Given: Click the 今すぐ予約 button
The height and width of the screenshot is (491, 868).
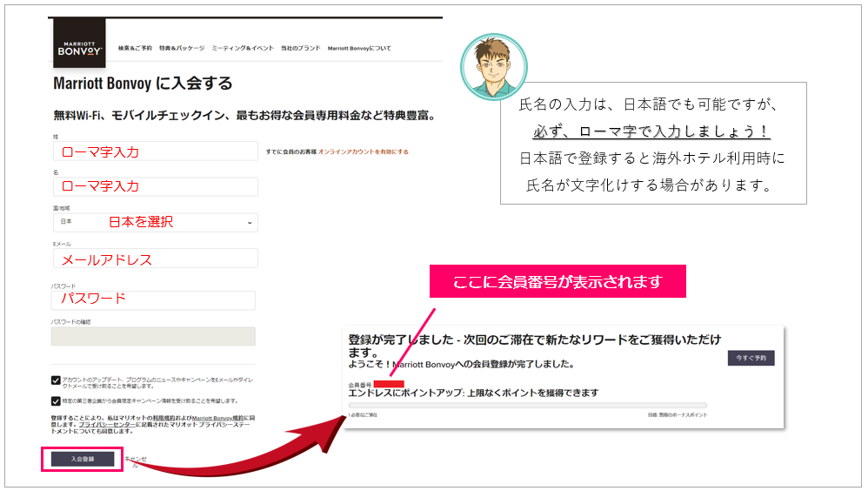Looking at the screenshot, I should [751, 358].
